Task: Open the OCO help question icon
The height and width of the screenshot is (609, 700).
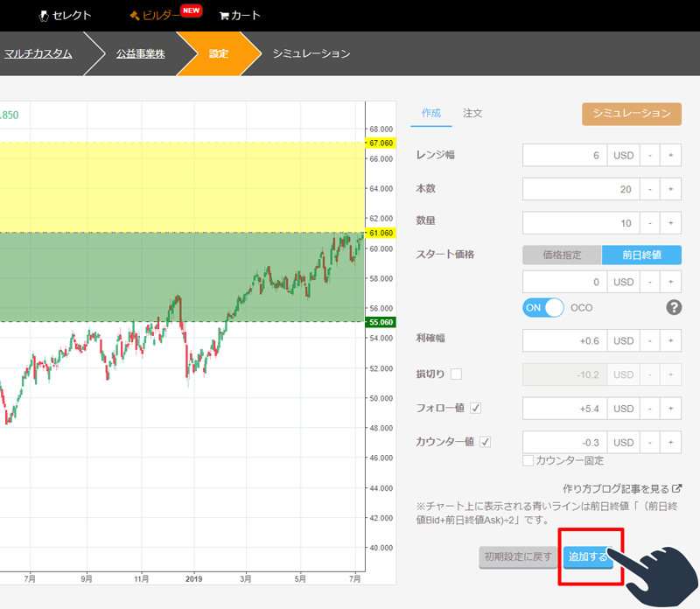Action: (x=674, y=307)
